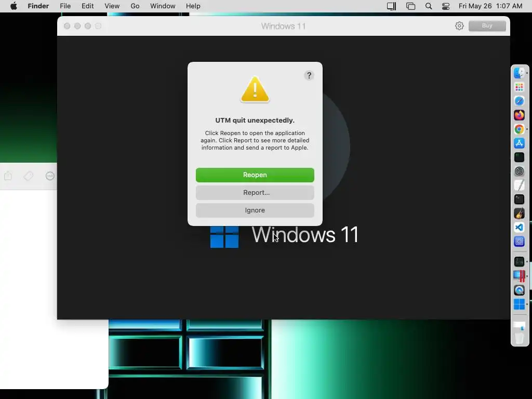Open the Finder menu in menu bar
This screenshot has width=532, height=399.
click(38, 6)
